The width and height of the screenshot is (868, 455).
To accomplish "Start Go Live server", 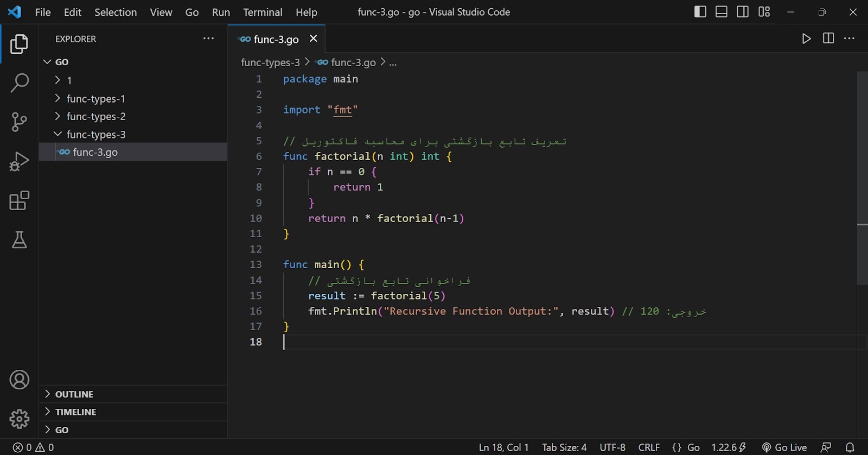I will coord(784,447).
